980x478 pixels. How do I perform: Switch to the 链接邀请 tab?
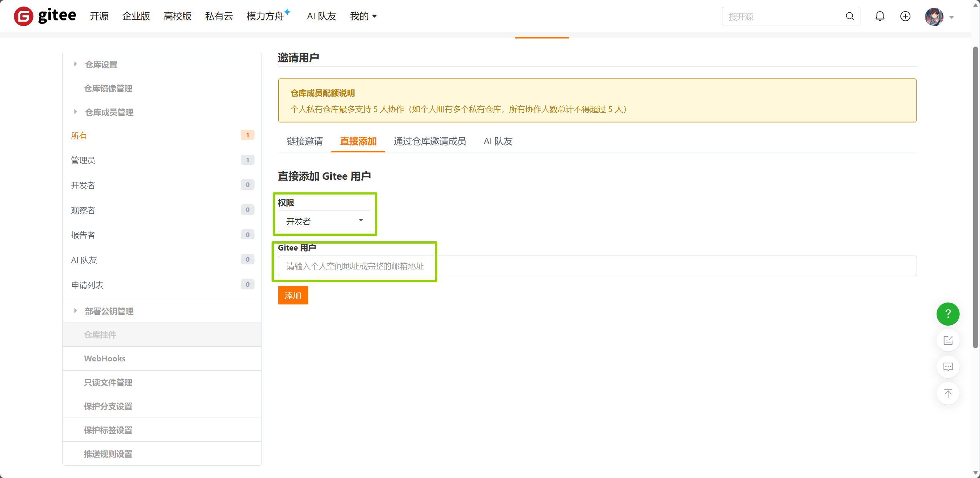(304, 141)
